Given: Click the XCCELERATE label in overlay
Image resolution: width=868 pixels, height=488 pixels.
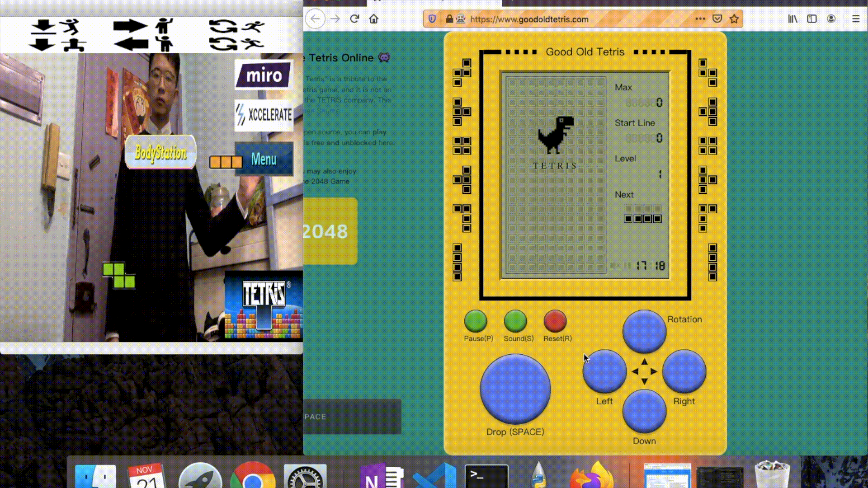Looking at the screenshot, I should 264,115.
